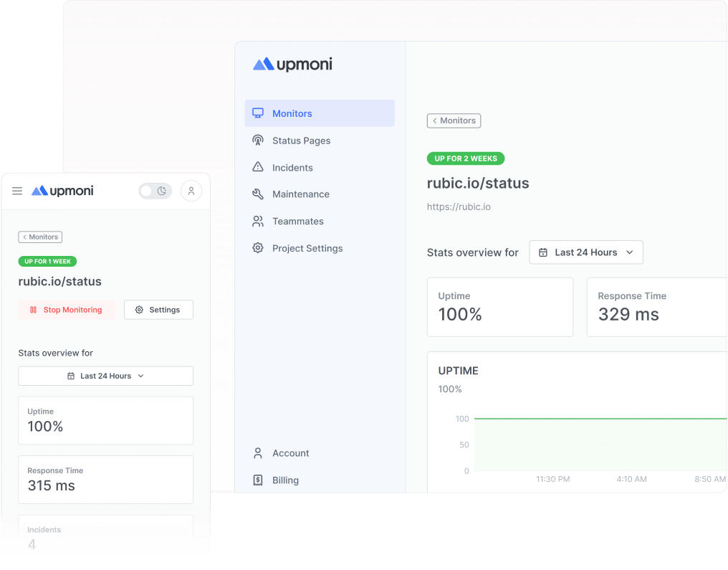Click the Project Settings gear icon
728x570 pixels.
(258, 248)
